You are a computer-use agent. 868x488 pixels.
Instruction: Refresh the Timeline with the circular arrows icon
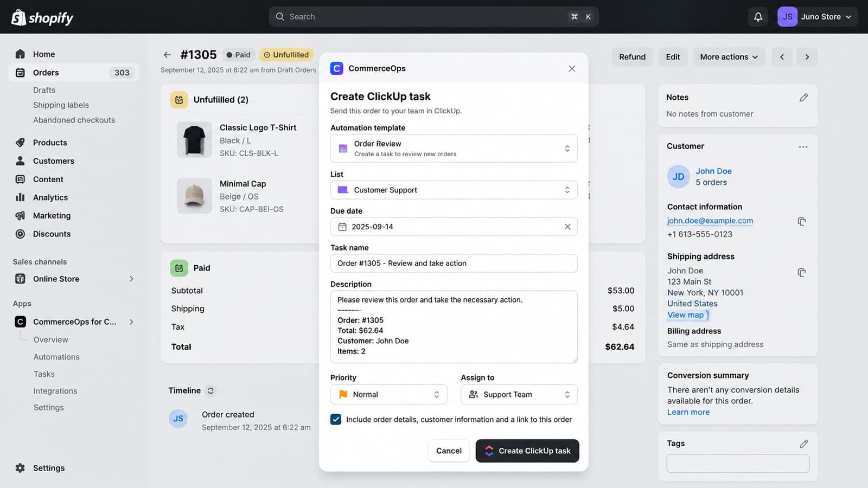coord(210,390)
